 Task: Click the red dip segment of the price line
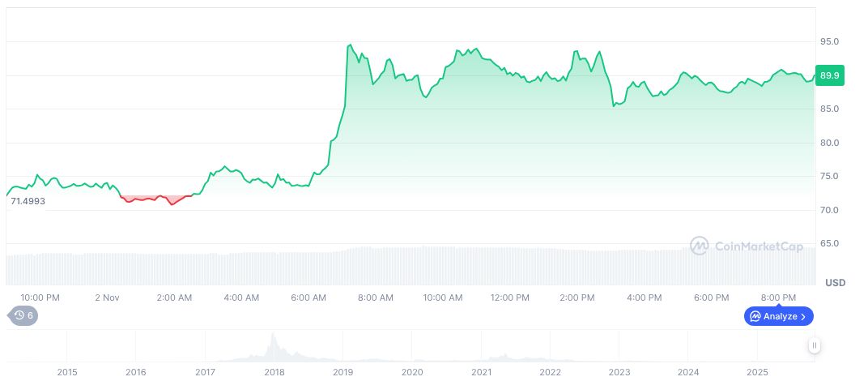[154, 199]
